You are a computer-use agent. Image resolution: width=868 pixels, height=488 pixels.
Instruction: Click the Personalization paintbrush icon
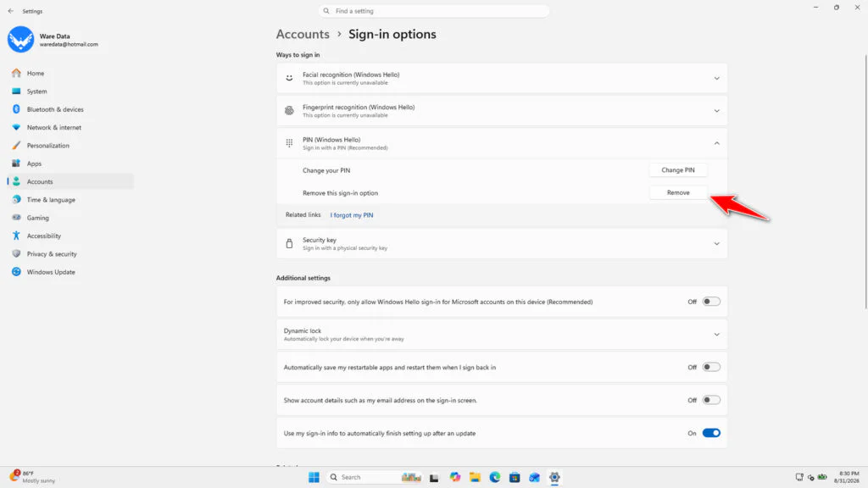16,146
